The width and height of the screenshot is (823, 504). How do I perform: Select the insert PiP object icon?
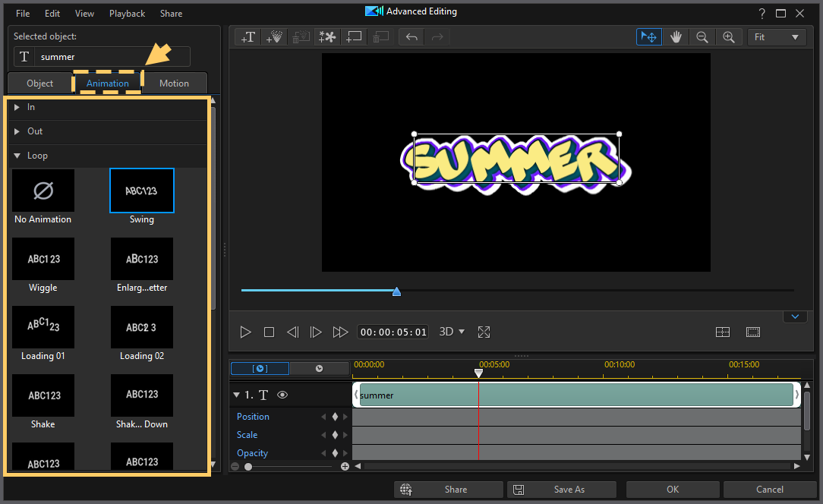354,36
